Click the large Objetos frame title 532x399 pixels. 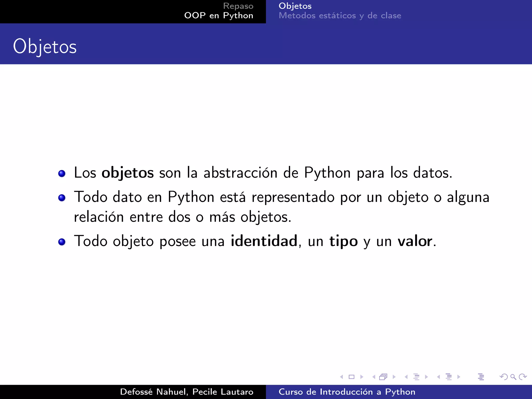click(x=45, y=47)
